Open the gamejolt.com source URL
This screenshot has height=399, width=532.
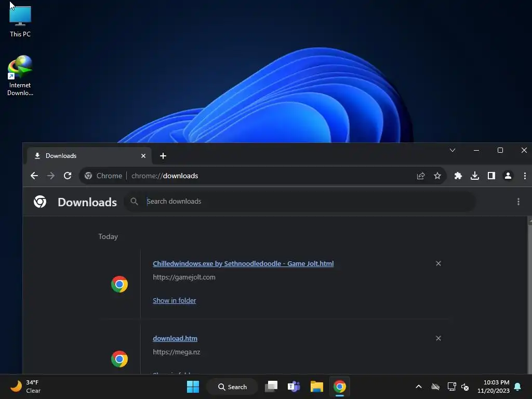(x=184, y=277)
